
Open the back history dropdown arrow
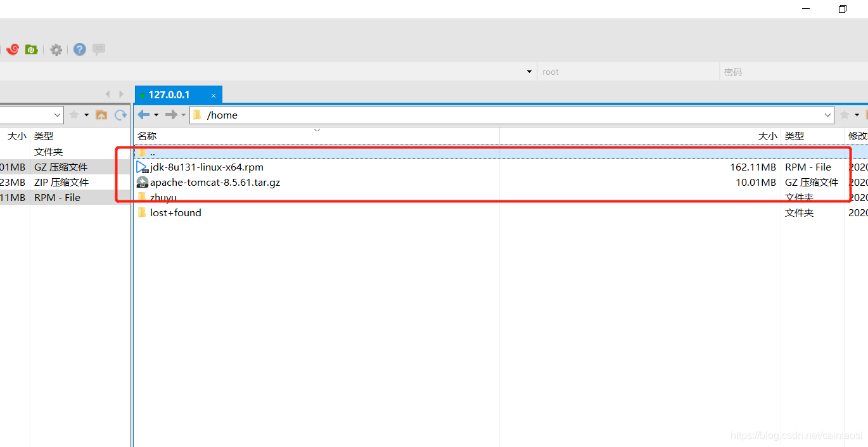click(x=156, y=115)
